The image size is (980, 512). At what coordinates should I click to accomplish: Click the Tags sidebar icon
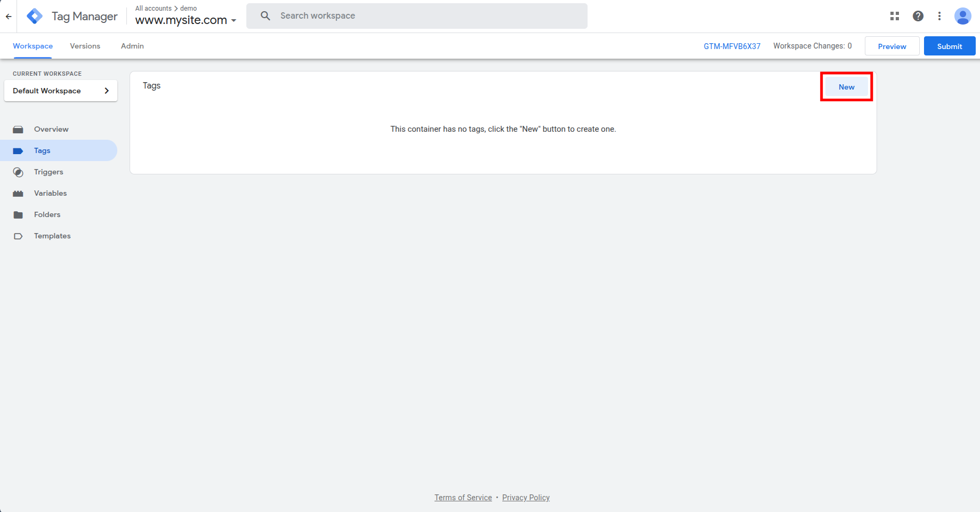tap(18, 151)
